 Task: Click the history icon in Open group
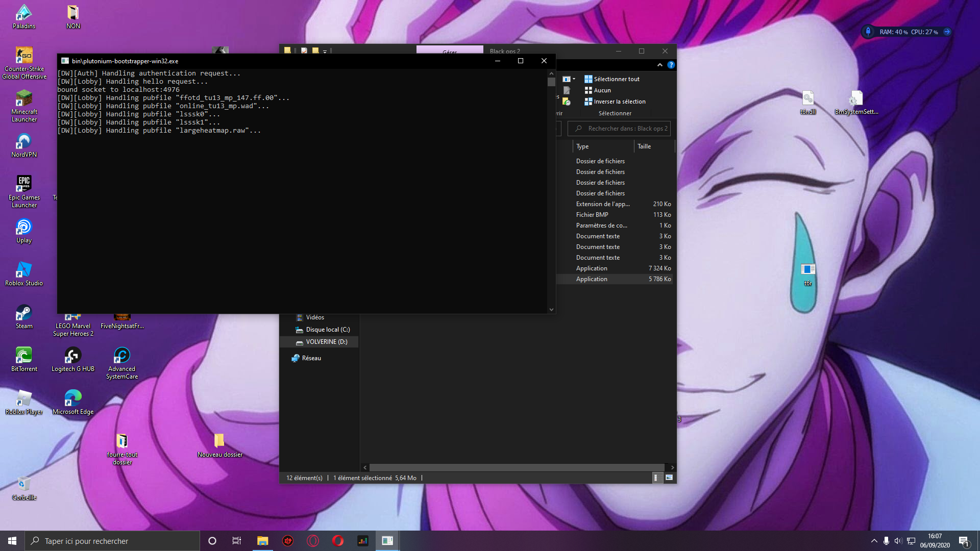point(566,102)
